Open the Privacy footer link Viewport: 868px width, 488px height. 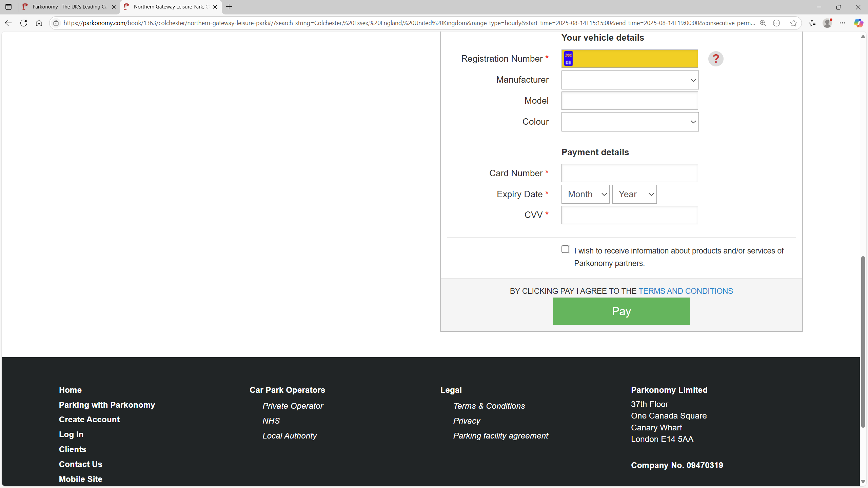click(467, 421)
